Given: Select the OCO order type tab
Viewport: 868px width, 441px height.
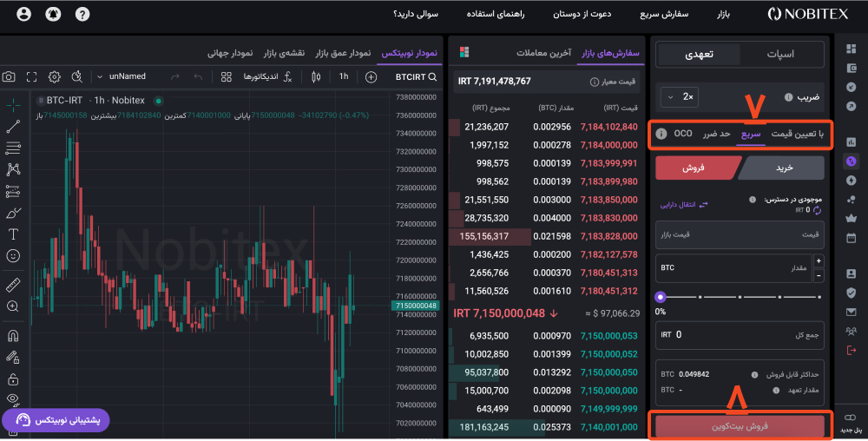Looking at the screenshot, I should (x=683, y=134).
